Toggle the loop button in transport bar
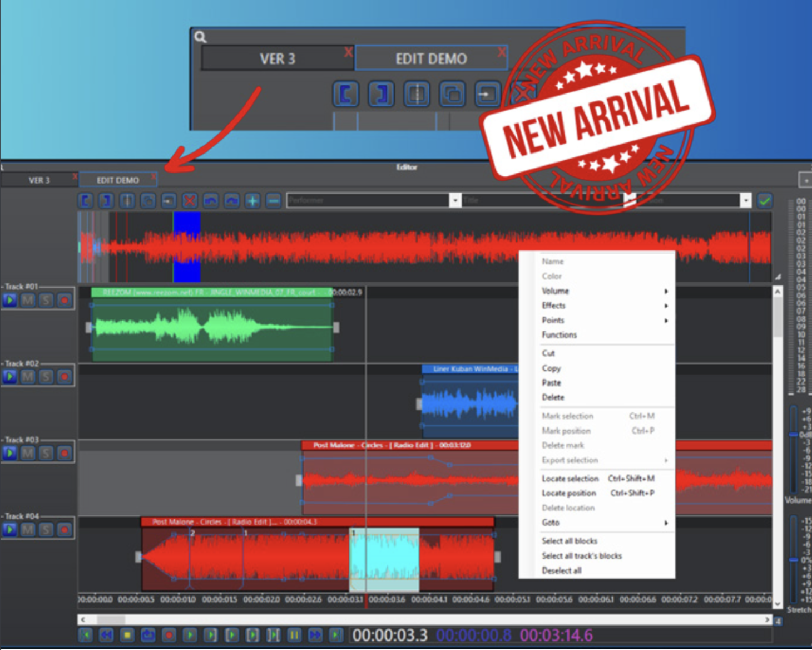The width and height of the screenshot is (812, 650). point(148,635)
